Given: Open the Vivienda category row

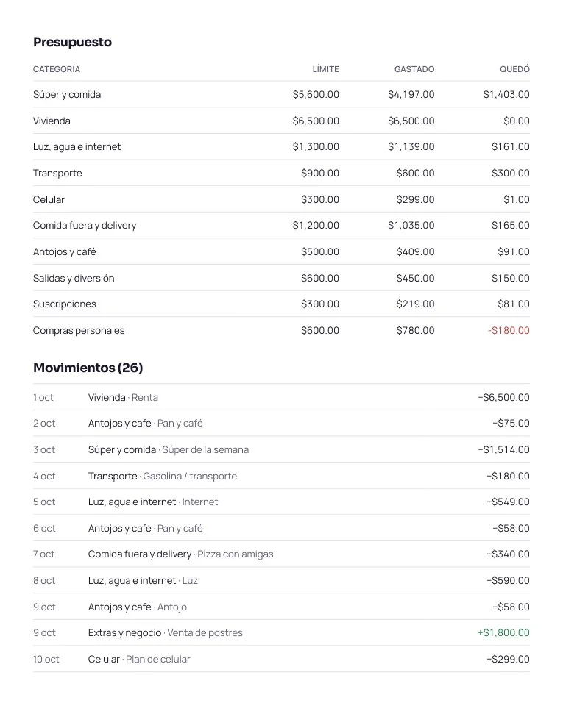Looking at the screenshot, I should pyautogui.click(x=281, y=121).
